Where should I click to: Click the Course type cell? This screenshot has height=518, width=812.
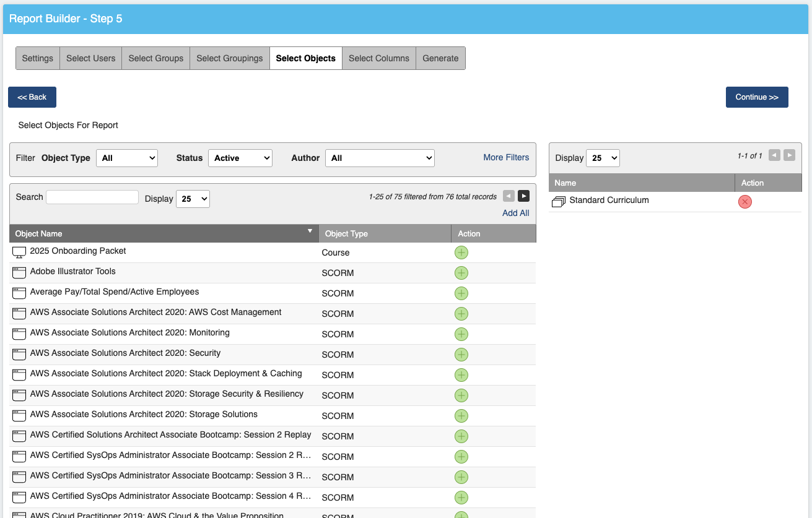(336, 253)
